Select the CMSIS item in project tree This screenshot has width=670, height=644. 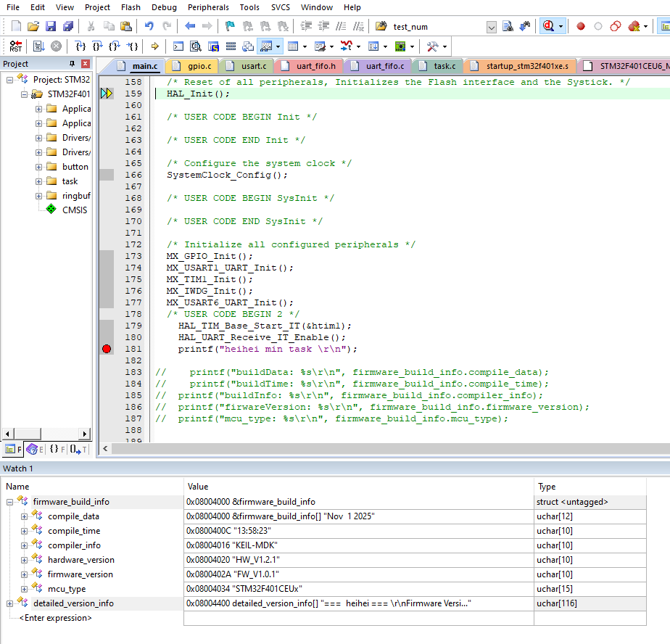pos(75,210)
